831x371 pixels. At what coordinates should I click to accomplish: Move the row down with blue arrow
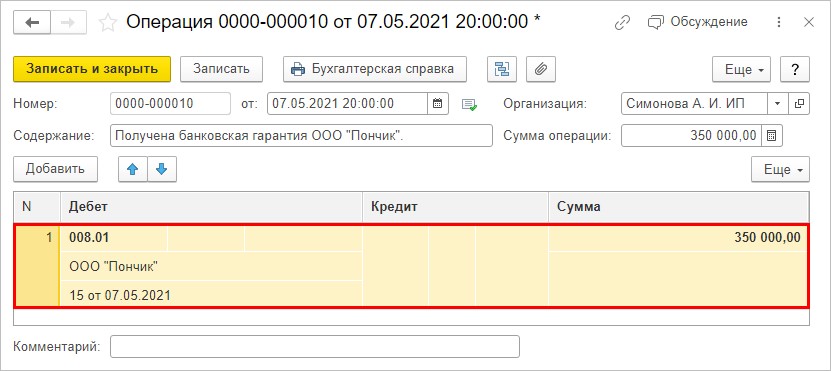[x=162, y=170]
